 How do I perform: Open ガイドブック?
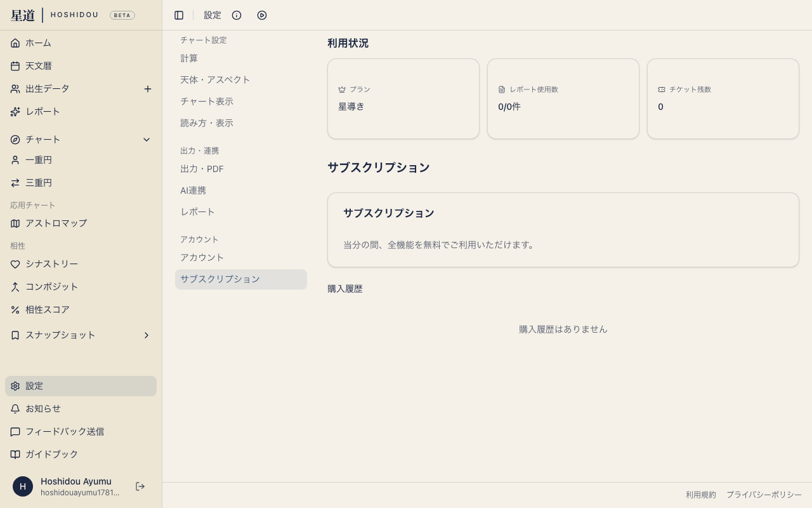click(81, 455)
